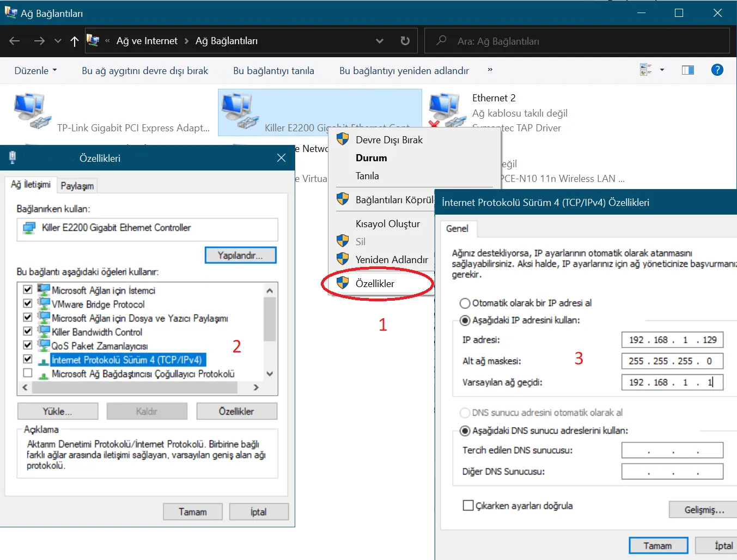The width and height of the screenshot is (737, 560).
Task: Uncheck VMware Bridge Protocol checkbox
Action: coord(28,303)
